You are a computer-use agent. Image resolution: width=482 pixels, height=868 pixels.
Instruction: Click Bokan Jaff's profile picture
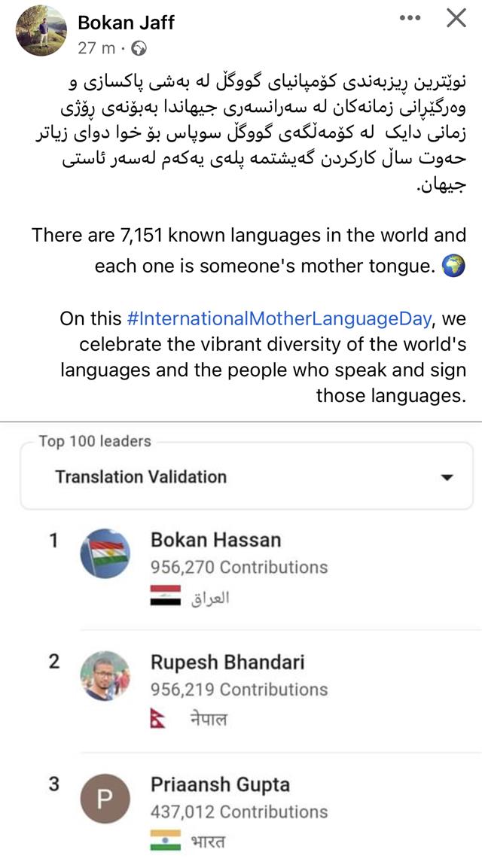41,31
